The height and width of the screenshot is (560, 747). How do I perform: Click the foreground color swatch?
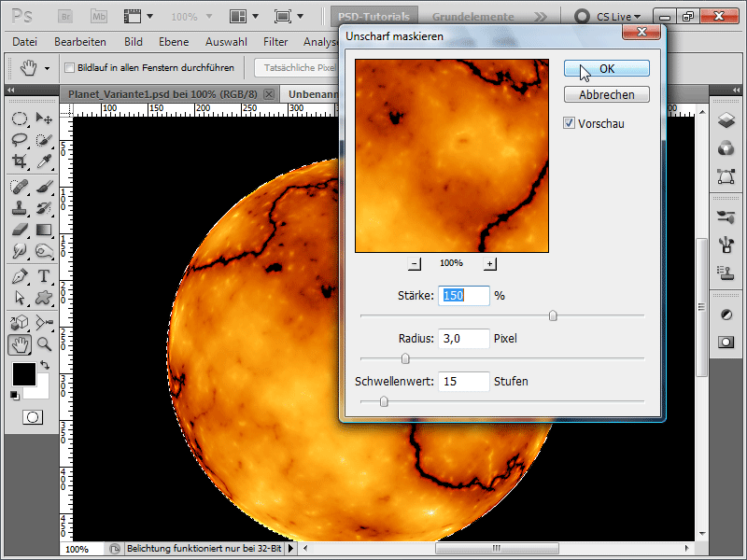24,374
